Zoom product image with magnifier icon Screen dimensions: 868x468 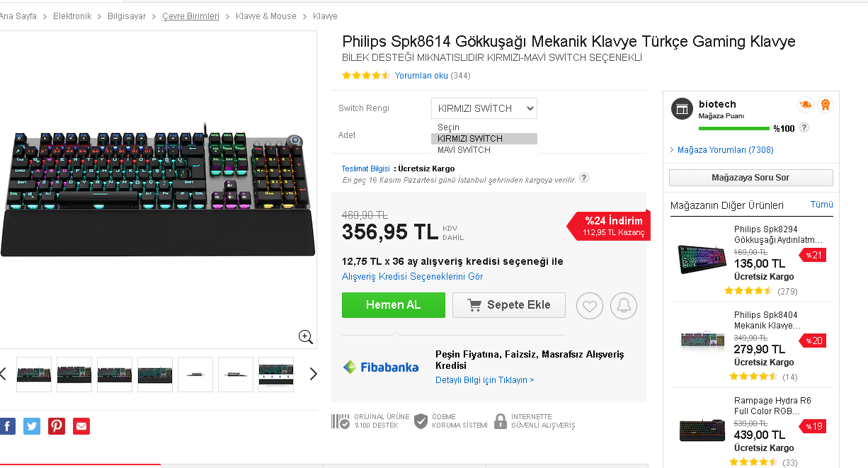(x=305, y=337)
